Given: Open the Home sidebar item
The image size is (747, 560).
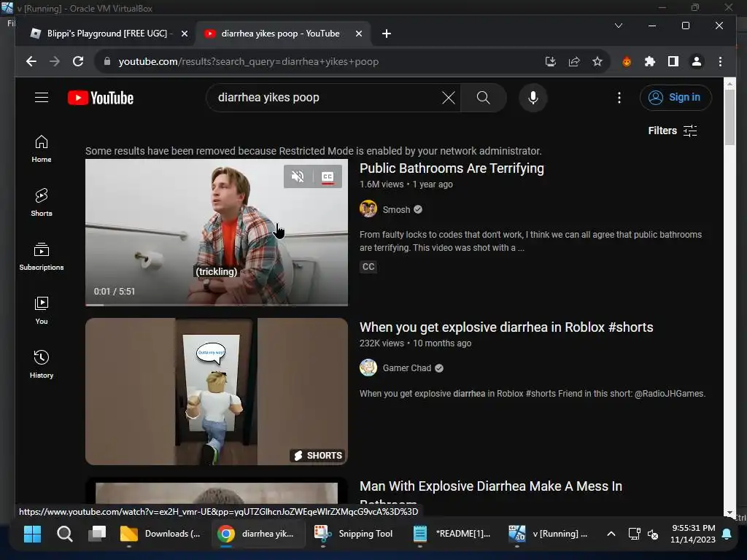Looking at the screenshot, I should pos(42,149).
